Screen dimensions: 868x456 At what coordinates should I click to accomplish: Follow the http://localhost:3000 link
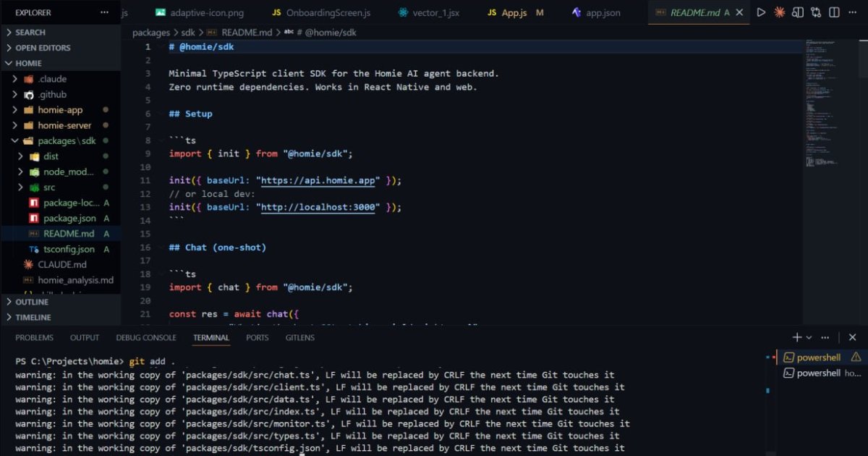point(319,207)
